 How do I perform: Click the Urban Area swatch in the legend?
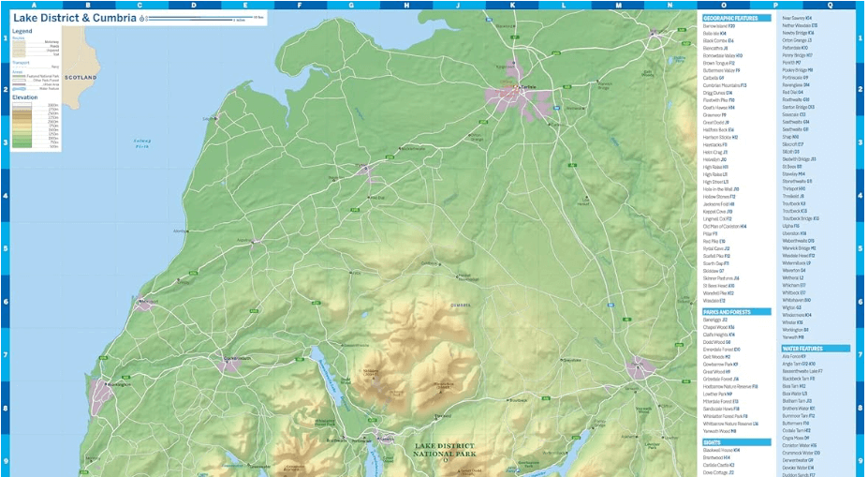(19, 84)
